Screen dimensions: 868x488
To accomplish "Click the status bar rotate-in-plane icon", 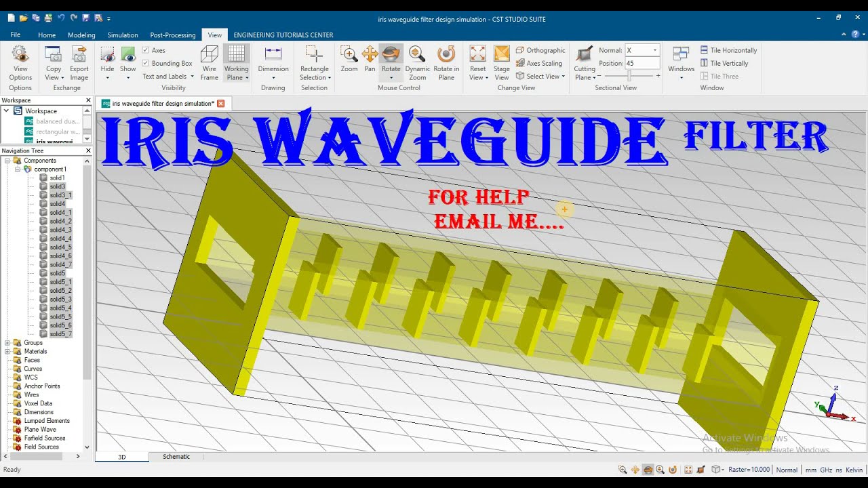I will pos(673,470).
